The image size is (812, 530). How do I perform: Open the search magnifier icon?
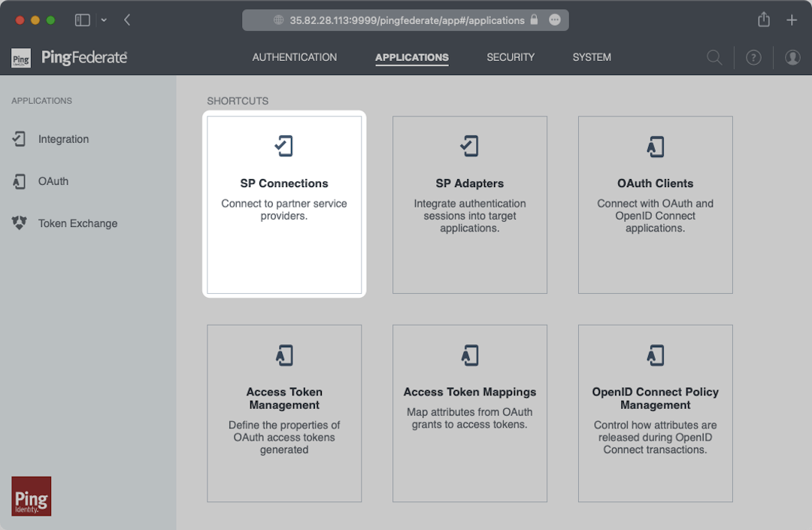(714, 58)
